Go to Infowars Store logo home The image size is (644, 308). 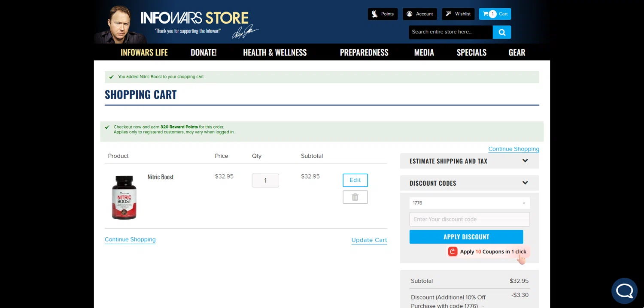point(194,18)
